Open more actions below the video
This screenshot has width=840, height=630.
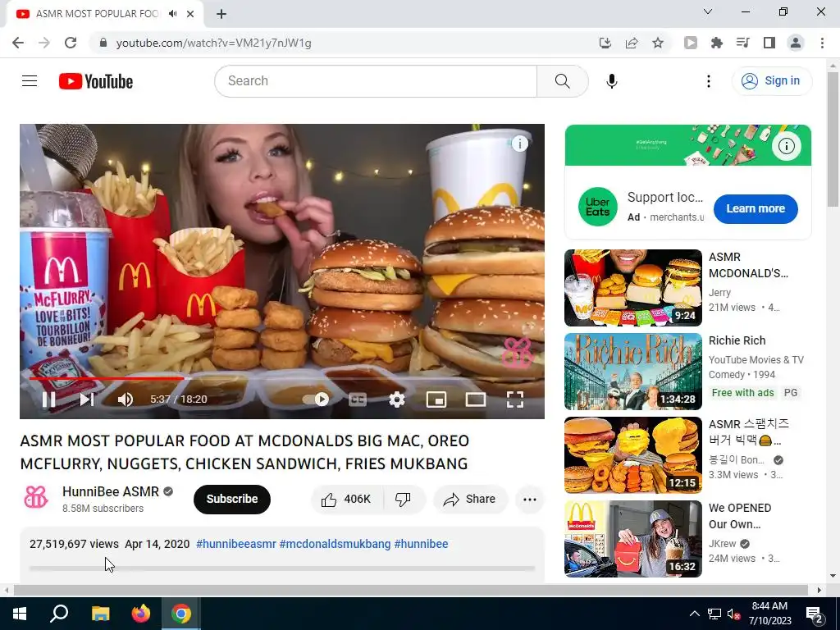(x=530, y=500)
